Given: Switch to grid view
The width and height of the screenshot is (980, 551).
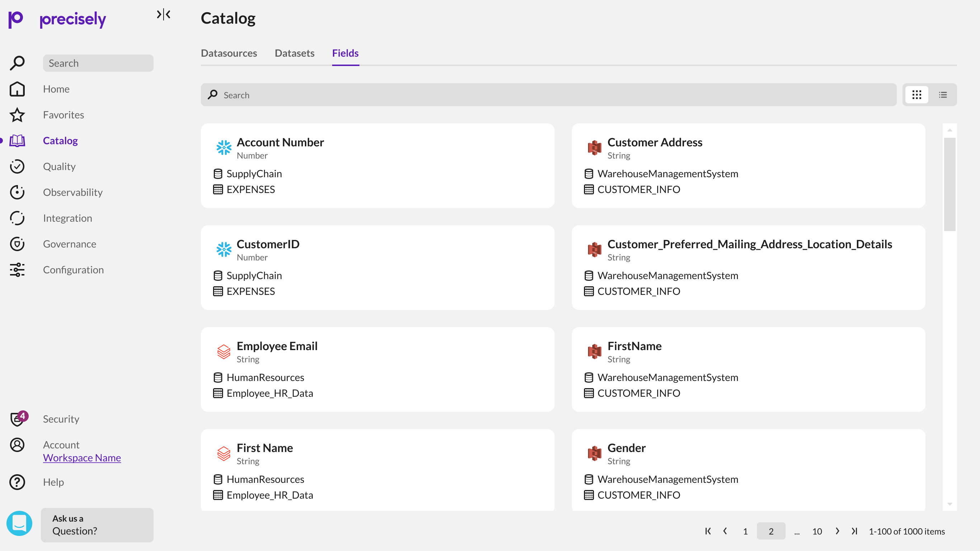Looking at the screenshot, I should click(917, 95).
